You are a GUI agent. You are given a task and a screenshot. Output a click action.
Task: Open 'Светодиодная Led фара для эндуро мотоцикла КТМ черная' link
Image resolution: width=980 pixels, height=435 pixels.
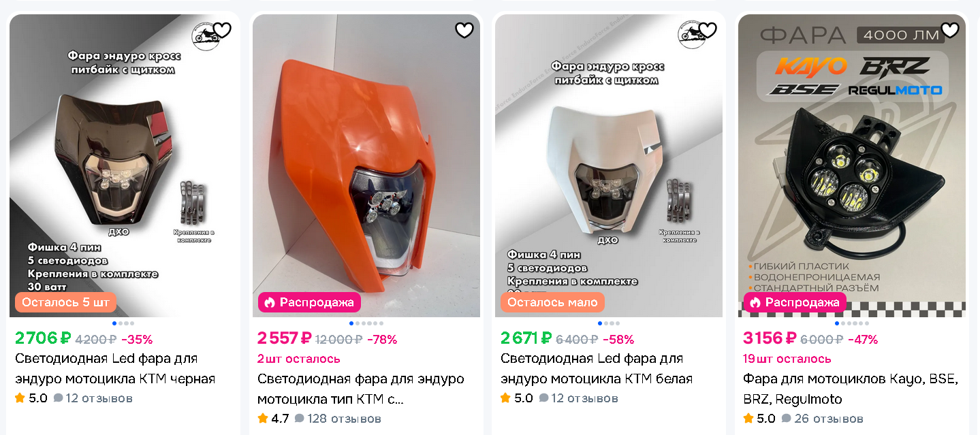tap(115, 368)
